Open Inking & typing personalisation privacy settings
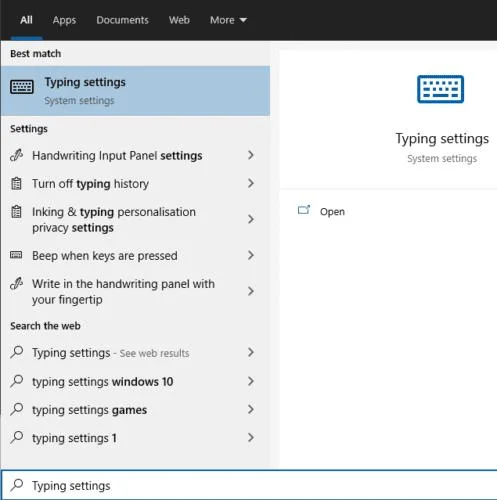The height and width of the screenshot is (500, 497). [x=135, y=220]
